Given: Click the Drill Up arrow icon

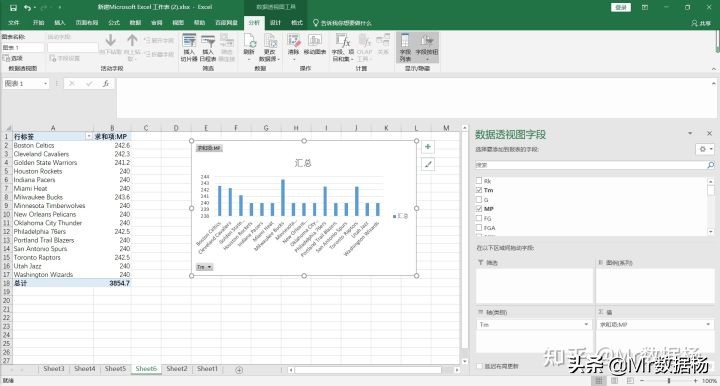Looking at the screenshot, I should click(x=132, y=40).
